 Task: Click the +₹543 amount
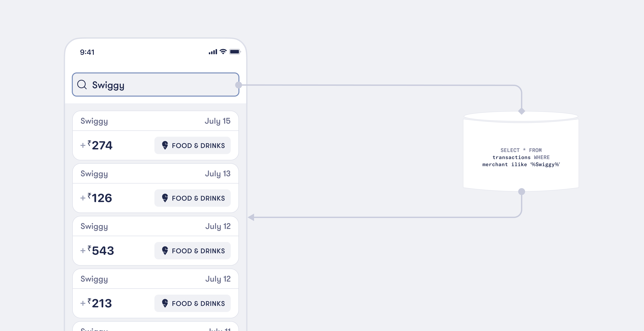[97, 251]
